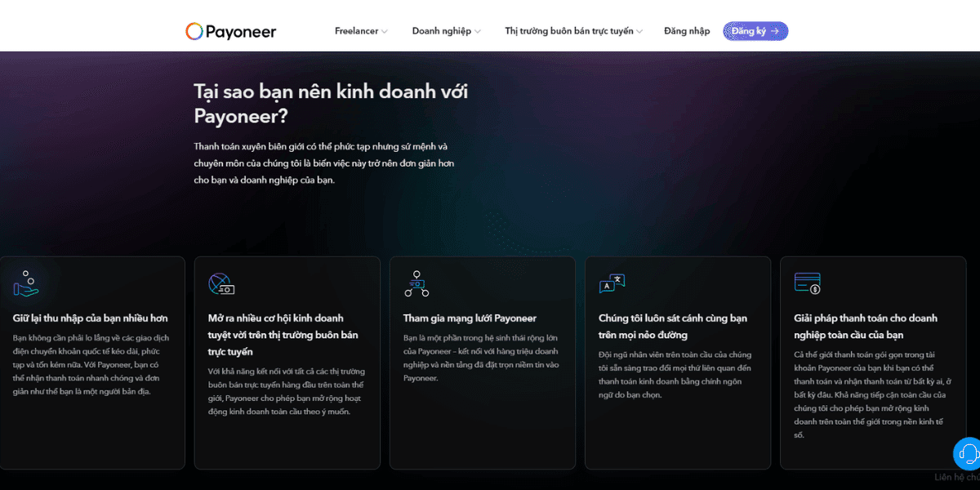Screen dimensions: 980x490
Task: Click heading Chúng tôi luôn sát cánh cùng bạn
Action: (673, 327)
